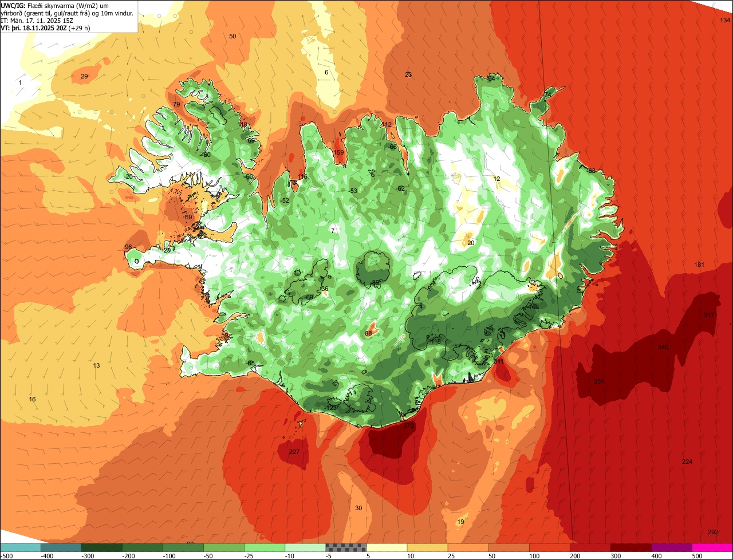The width and height of the screenshot is (733, 560).
Task: Click the map value 7 in central Iceland
Action: (332, 230)
